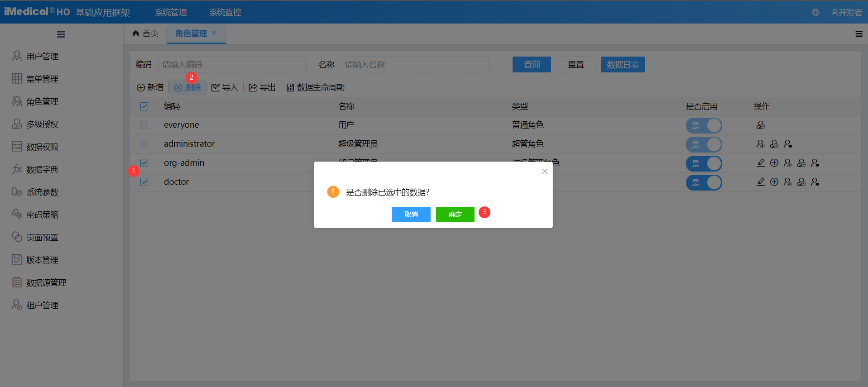Click the blue 取消 cancel button
The image size is (868, 387).
point(411,214)
